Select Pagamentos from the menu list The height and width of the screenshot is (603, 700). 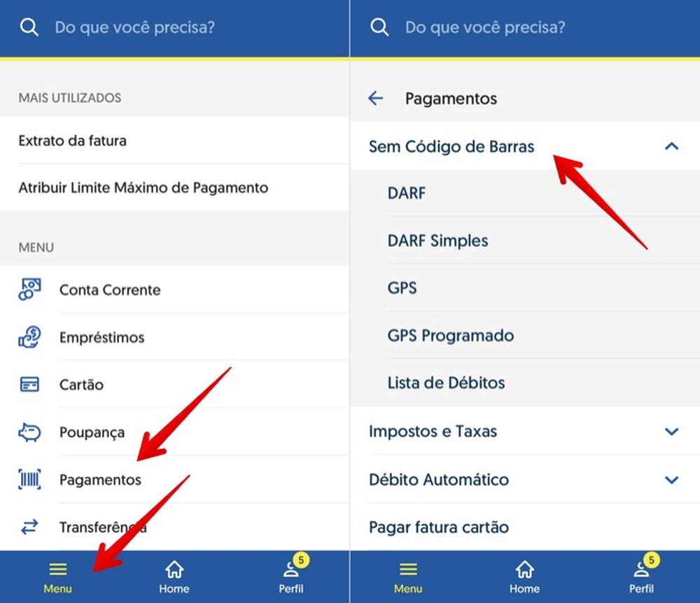pyautogui.click(x=101, y=480)
